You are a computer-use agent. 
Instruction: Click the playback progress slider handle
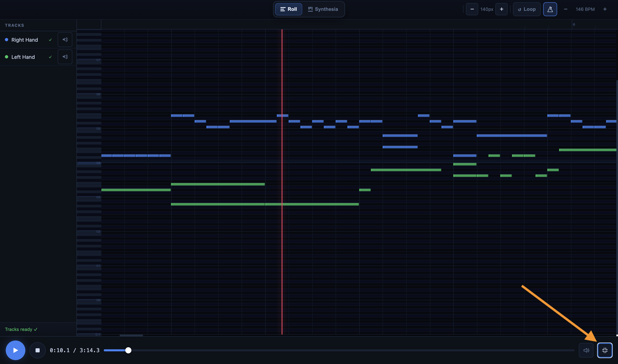click(x=128, y=350)
